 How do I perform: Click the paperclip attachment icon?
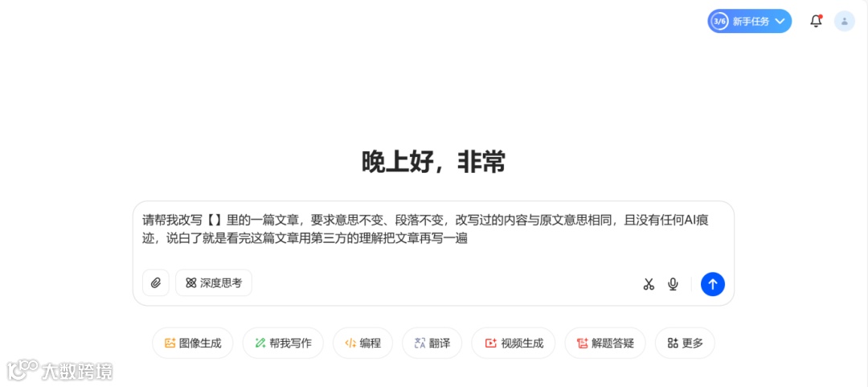tap(156, 283)
